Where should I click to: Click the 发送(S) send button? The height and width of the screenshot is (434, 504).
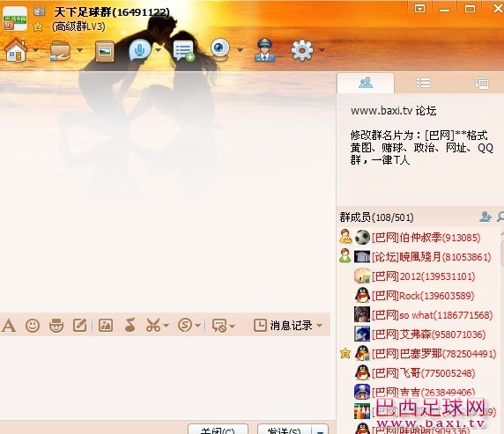[285, 430]
